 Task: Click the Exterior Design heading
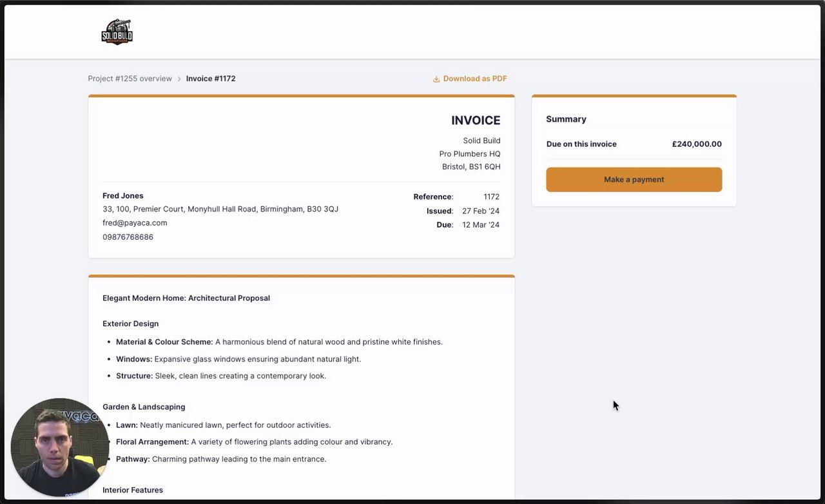click(x=130, y=324)
